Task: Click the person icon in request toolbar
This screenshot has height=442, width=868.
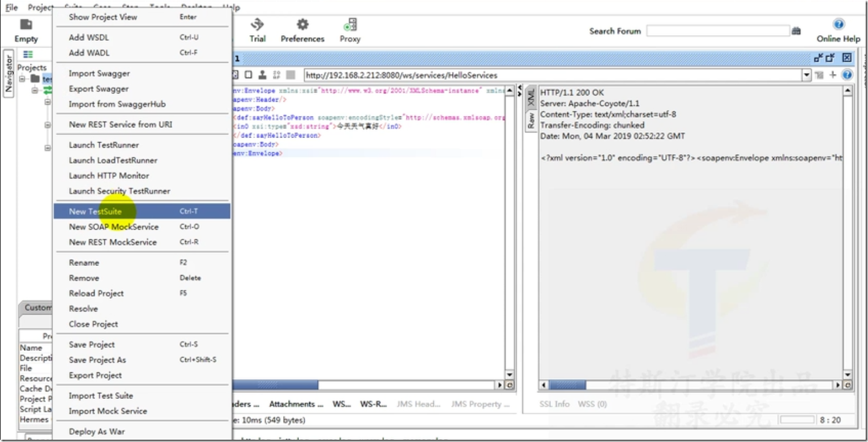Action: [262, 75]
